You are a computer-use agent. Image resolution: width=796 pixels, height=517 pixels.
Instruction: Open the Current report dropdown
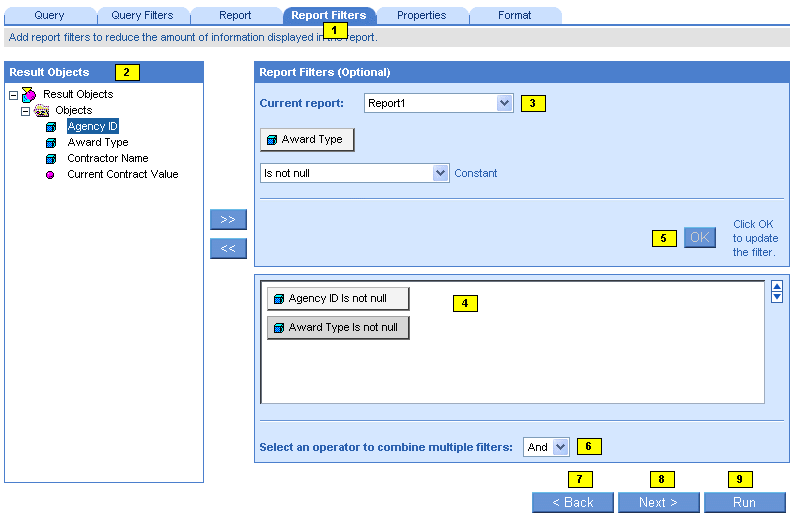point(504,103)
